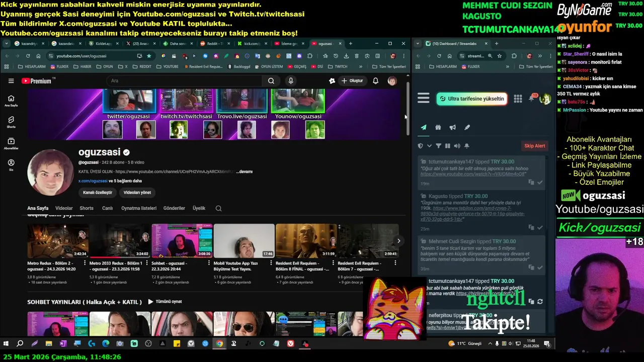Open the Streamlabs megaphone tab icon

452,128
